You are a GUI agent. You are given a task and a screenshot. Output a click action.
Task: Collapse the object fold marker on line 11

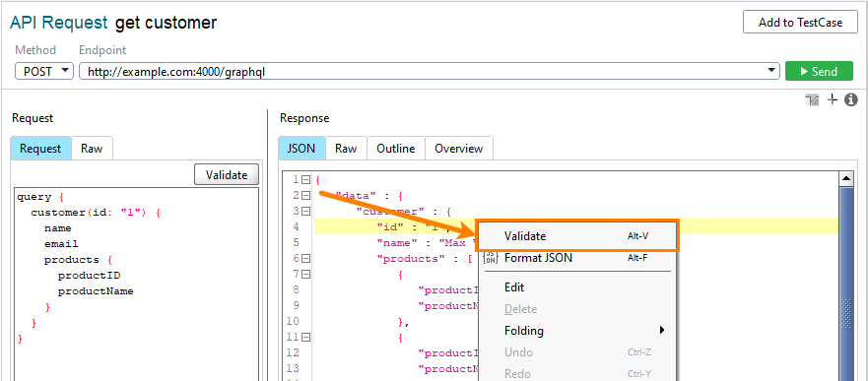coord(305,337)
